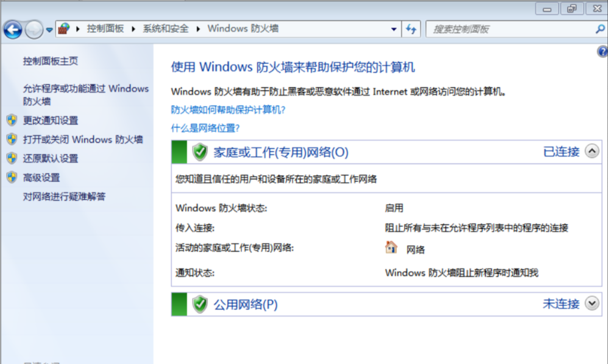The height and width of the screenshot is (364, 608).
Task: Click the green shield icon next to 家庭或工作(专用)网络
Action: point(200,152)
